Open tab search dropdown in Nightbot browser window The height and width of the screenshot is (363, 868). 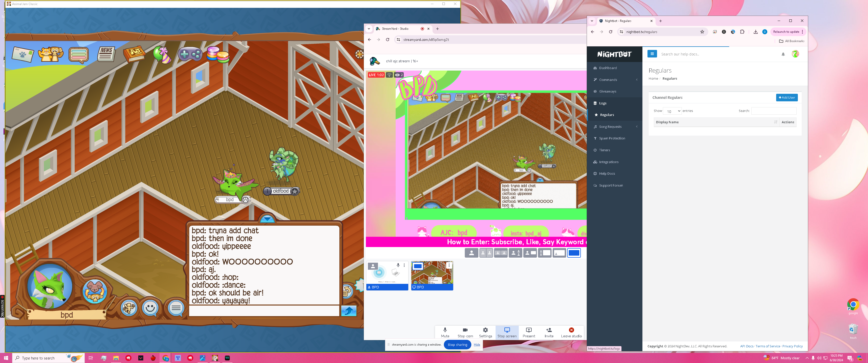click(592, 21)
